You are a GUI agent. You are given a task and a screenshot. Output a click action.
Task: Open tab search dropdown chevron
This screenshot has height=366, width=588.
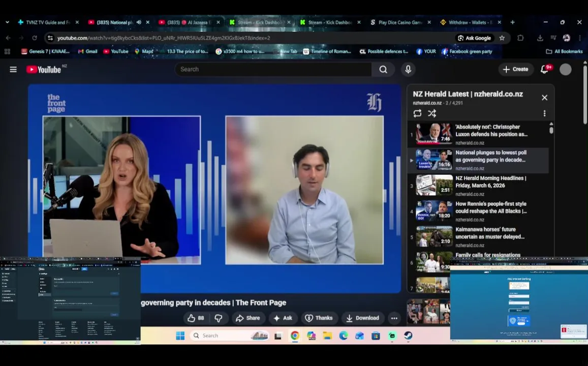(7, 22)
